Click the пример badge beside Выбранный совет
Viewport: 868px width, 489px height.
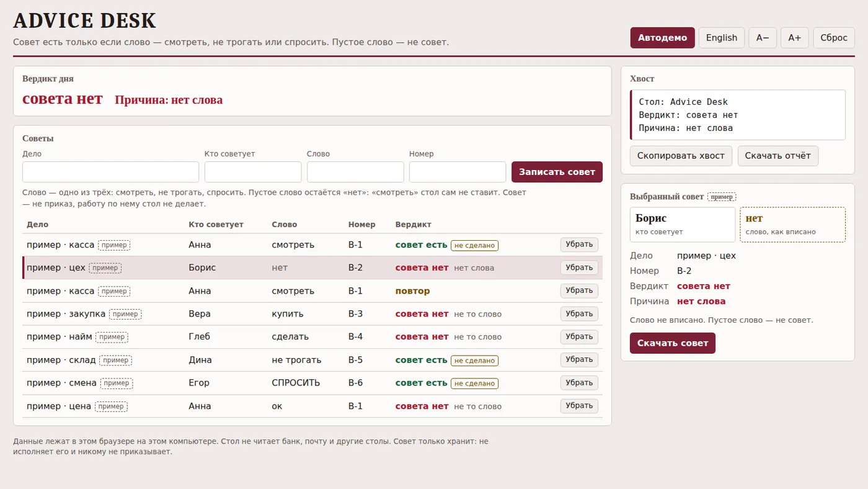[722, 197]
